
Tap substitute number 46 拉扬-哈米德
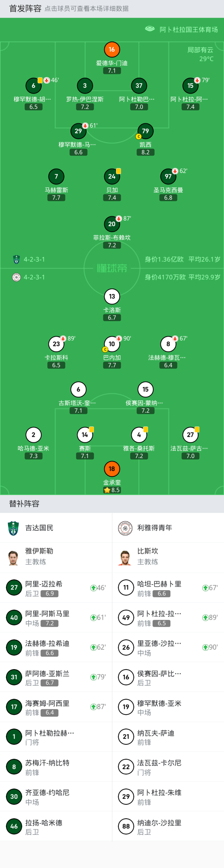(x=56, y=826)
